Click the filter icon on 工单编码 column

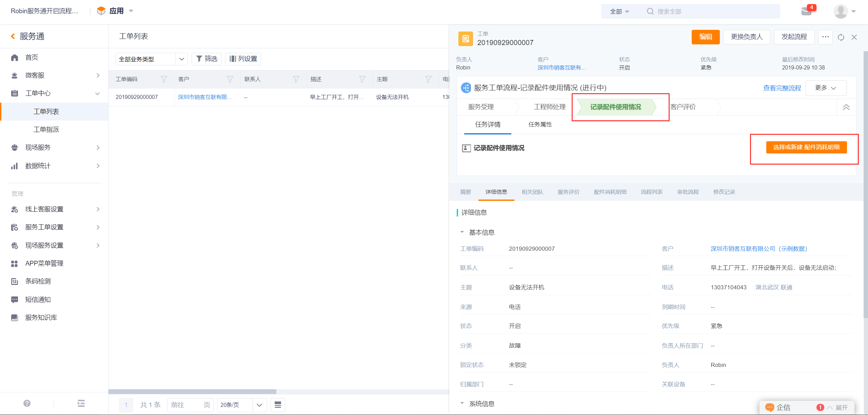[164, 79]
